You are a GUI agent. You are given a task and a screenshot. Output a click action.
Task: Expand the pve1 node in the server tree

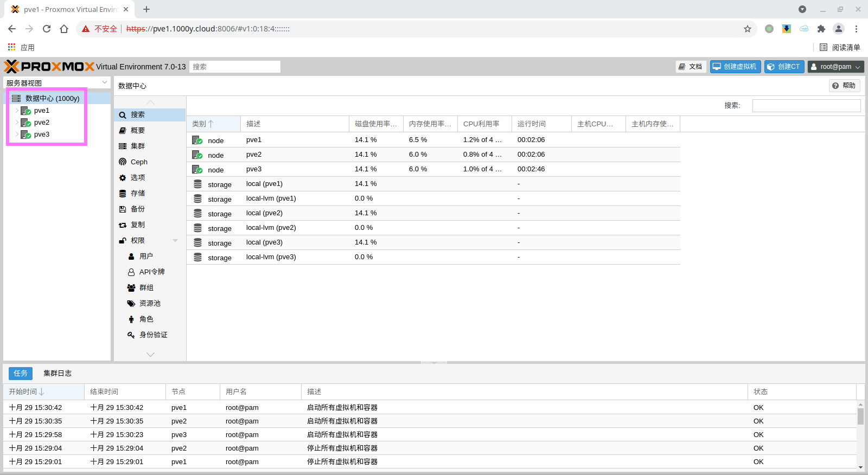(17, 111)
